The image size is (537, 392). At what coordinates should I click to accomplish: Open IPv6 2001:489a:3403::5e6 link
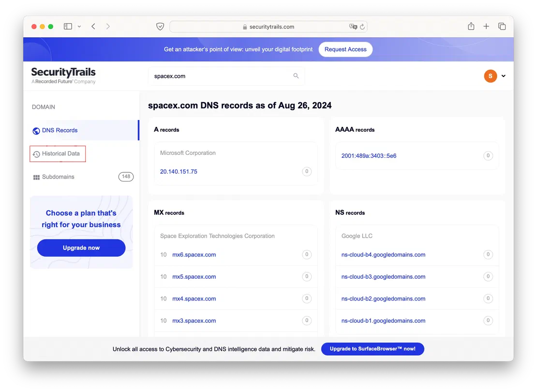point(369,156)
